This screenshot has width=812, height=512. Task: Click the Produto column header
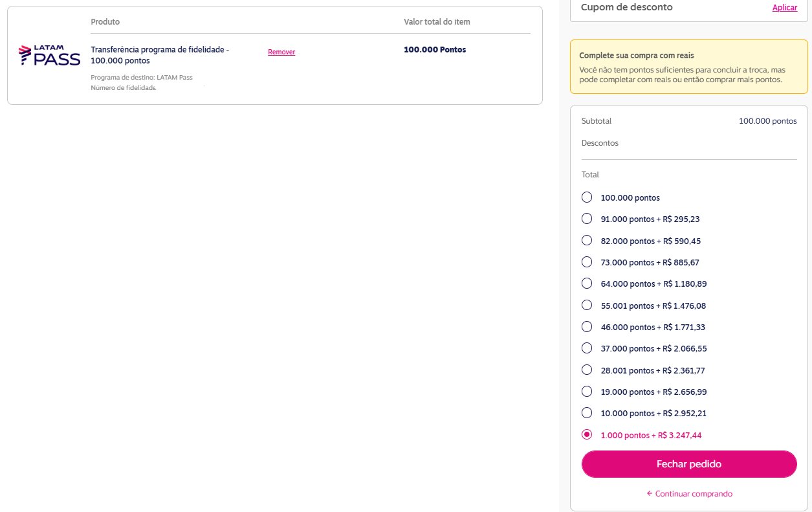[105, 22]
